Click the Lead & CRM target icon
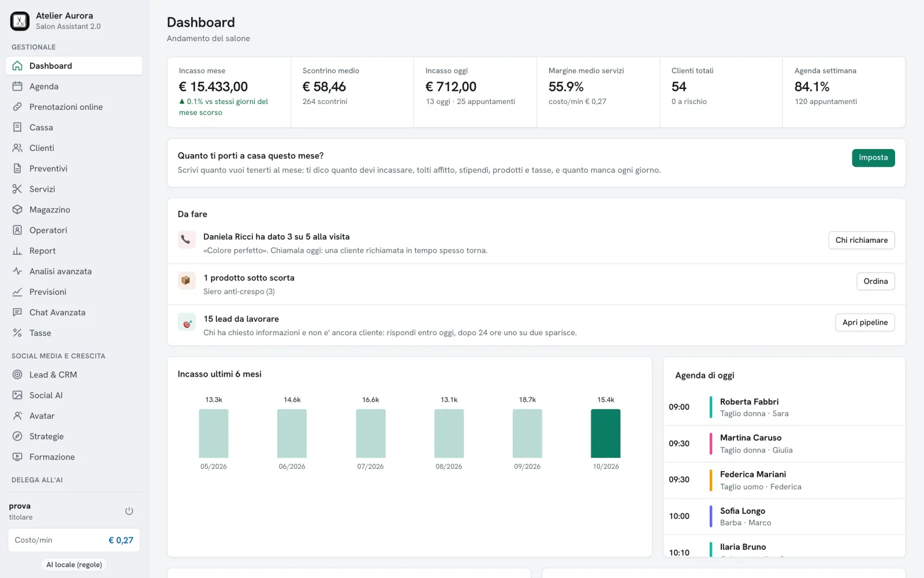The height and width of the screenshot is (578, 924). [17, 375]
